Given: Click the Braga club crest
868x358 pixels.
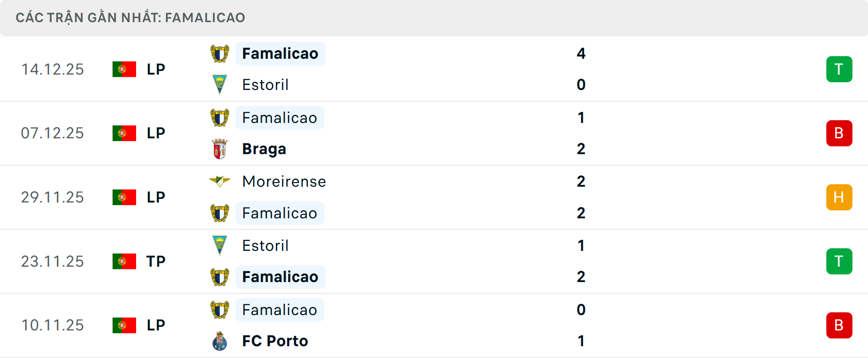Looking at the screenshot, I should pos(220,149).
